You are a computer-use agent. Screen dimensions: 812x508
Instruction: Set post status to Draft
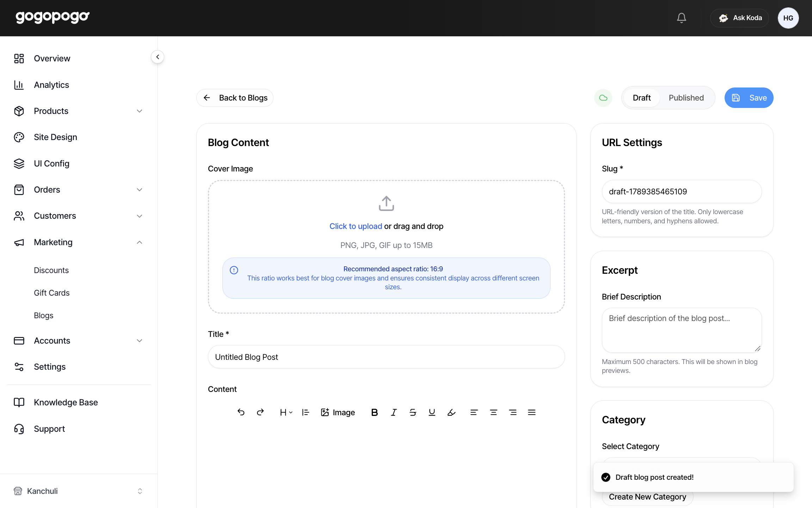click(642, 98)
